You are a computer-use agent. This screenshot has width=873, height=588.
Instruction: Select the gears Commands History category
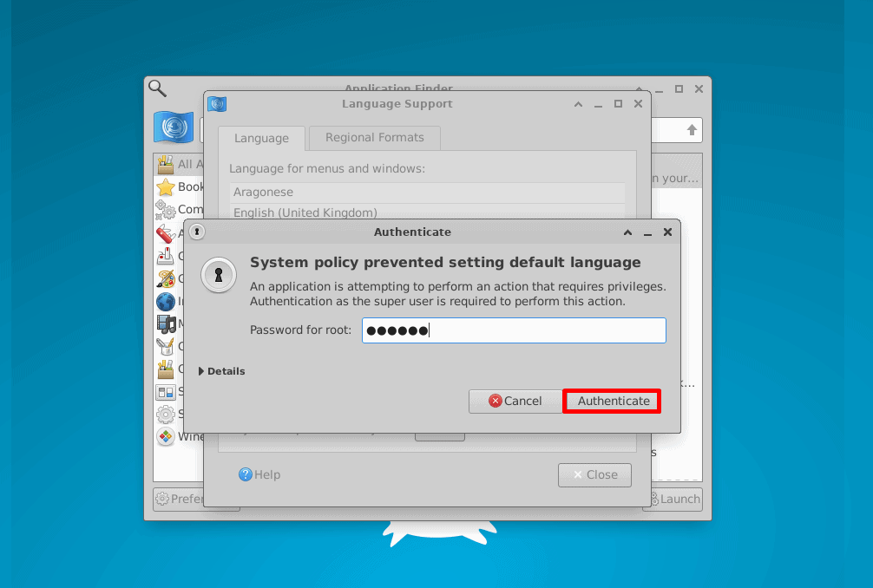[166, 210]
